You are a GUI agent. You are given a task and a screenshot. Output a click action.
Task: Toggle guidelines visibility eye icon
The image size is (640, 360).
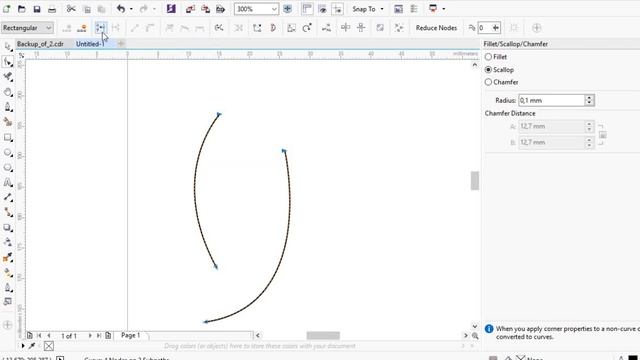pos(322,9)
